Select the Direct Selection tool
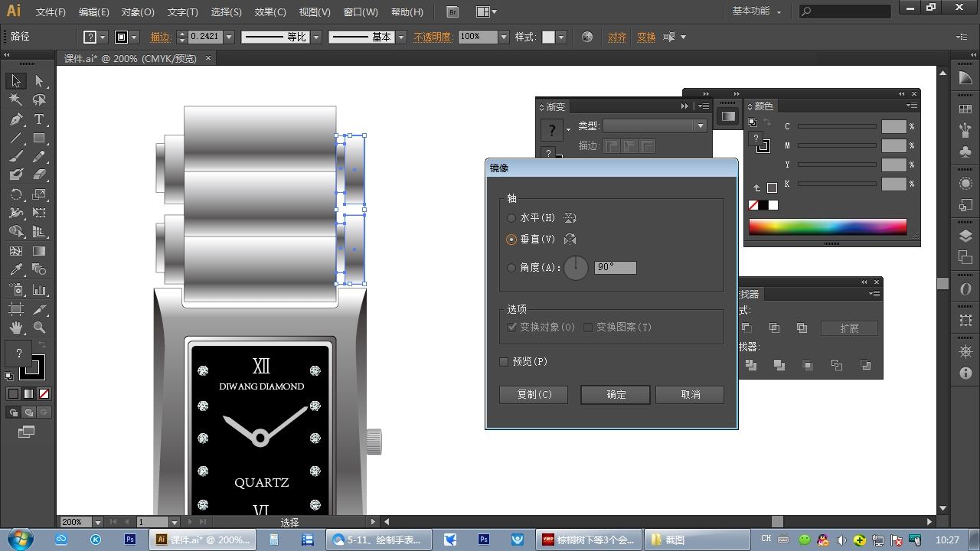The image size is (980, 551). 40,81
